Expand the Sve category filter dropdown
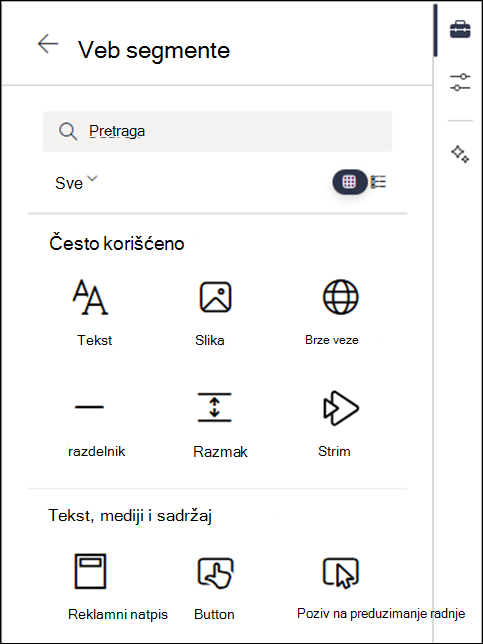Screen dimensions: 483x644 (x=76, y=182)
